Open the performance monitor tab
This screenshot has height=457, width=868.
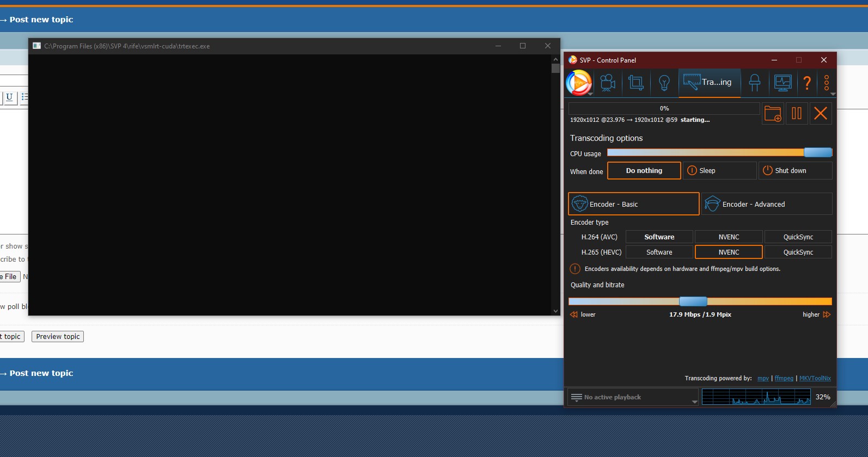pyautogui.click(x=783, y=83)
